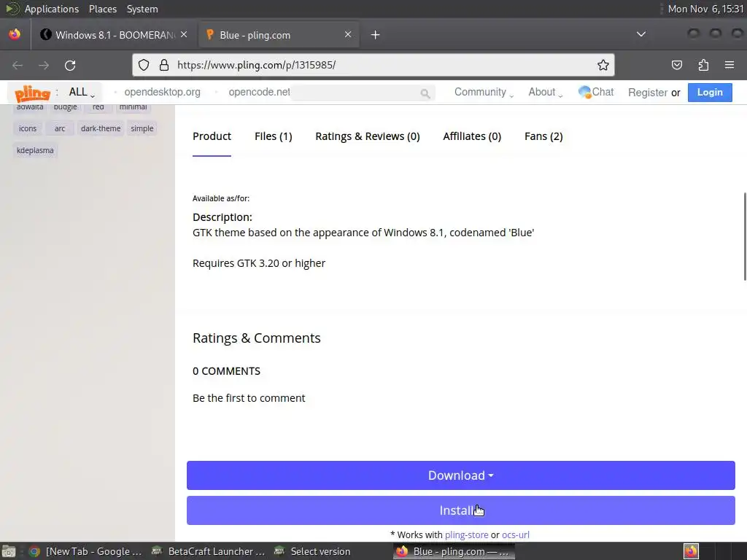The image size is (747, 560).
Task: Click the back navigation arrow
Action: click(x=18, y=65)
